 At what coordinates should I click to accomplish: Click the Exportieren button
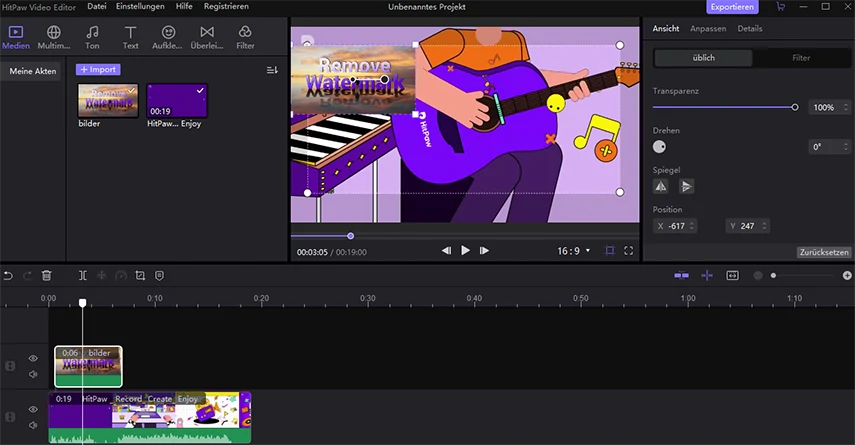[732, 7]
